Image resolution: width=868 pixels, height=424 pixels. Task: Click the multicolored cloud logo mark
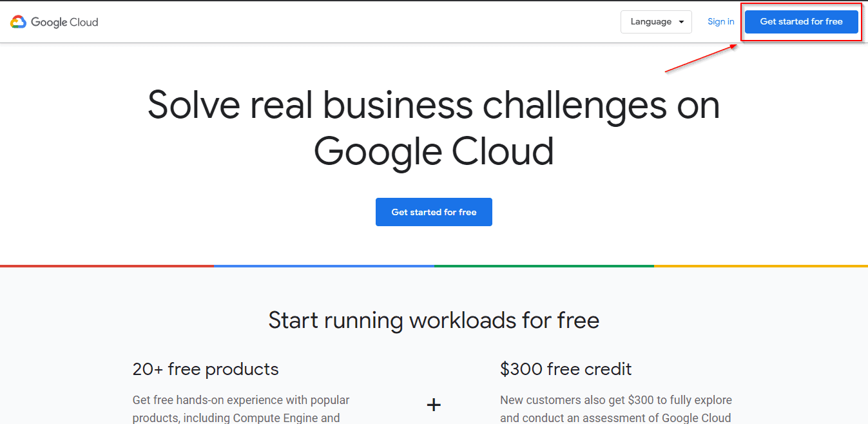click(19, 21)
